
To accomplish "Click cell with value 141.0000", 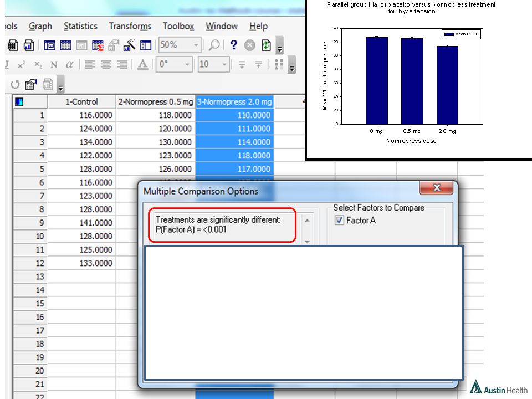I will coord(81,223).
